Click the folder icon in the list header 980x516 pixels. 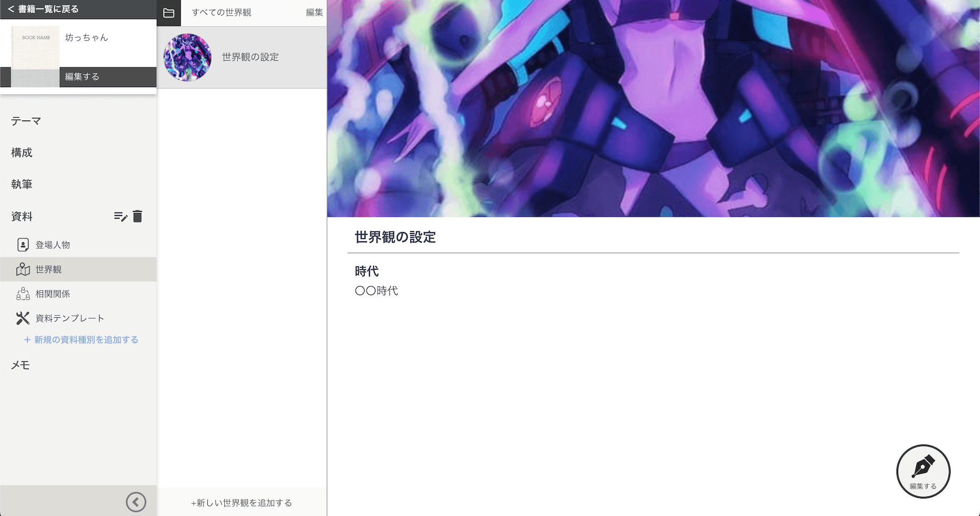pyautogui.click(x=169, y=13)
